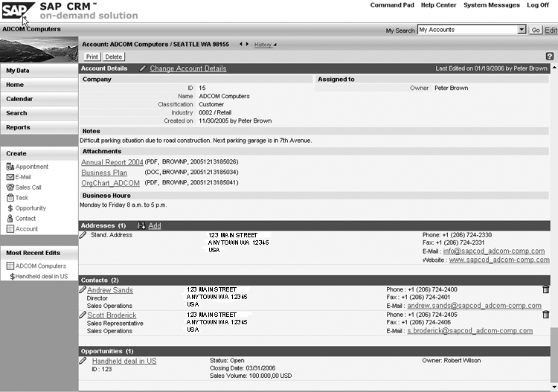Click the Go button
558x392 pixels.
[x=536, y=30]
